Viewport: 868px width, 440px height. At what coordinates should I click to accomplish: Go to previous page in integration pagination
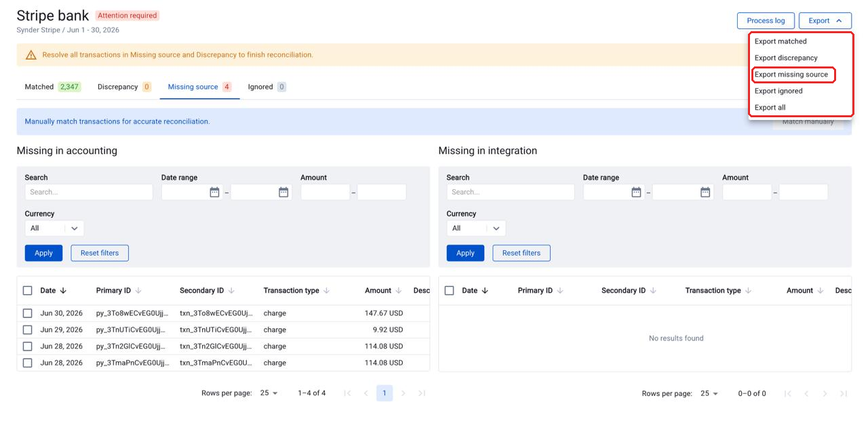pyautogui.click(x=806, y=393)
